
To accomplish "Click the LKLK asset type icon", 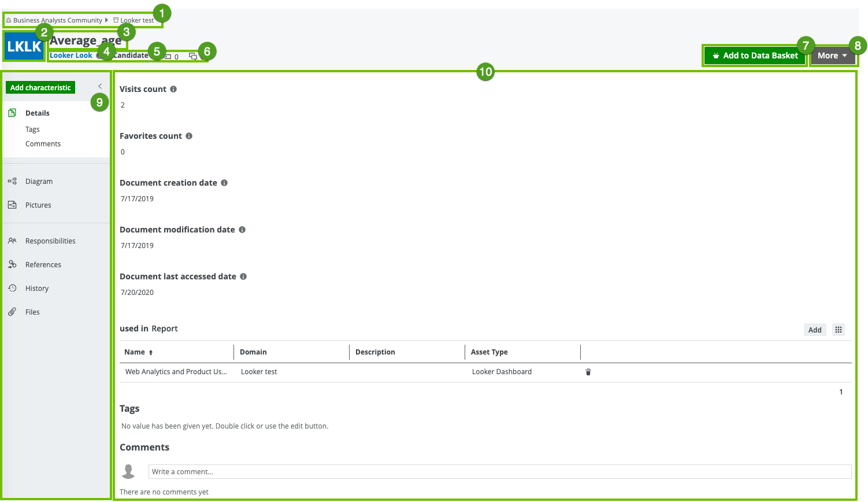I will tap(24, 47).
